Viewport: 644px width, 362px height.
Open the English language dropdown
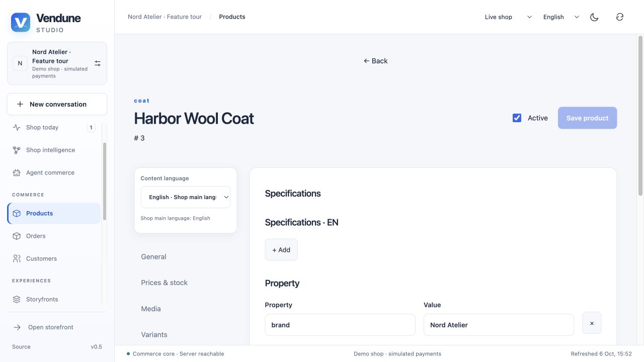coord(560,17)
